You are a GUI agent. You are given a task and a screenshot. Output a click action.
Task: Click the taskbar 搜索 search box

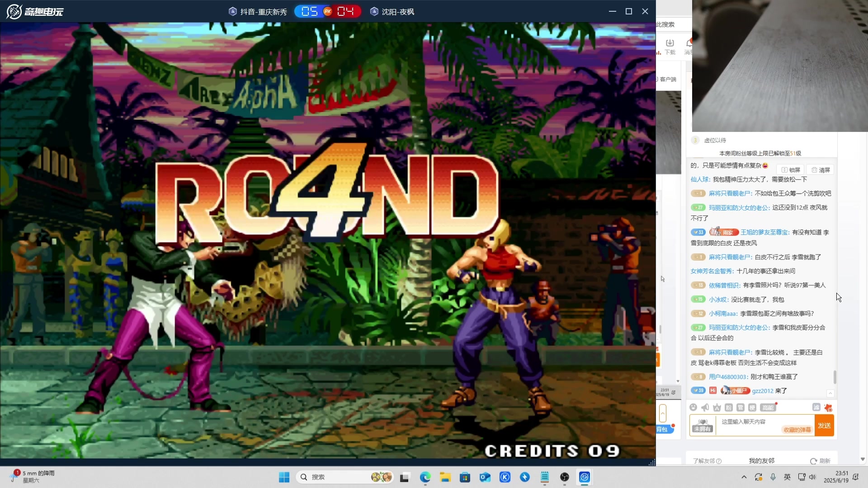tap(344, 477)
